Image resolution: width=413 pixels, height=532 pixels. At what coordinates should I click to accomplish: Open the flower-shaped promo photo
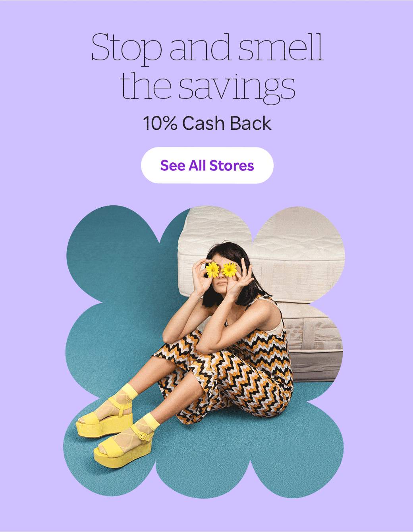pyautogui.click(x=204, y=351)
